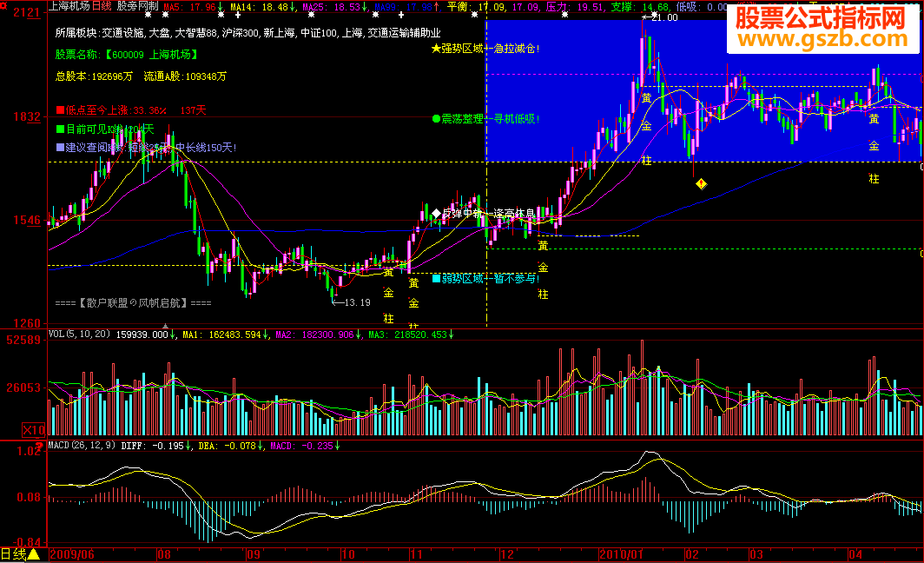Click the 强势区域—急拉减仓 label

click(x=485, y=49)
